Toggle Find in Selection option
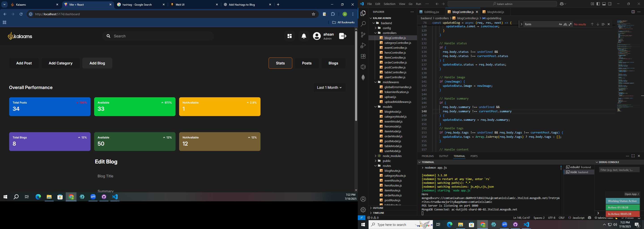Viewport: 644px width, 229px height. [x=603, y=24]
